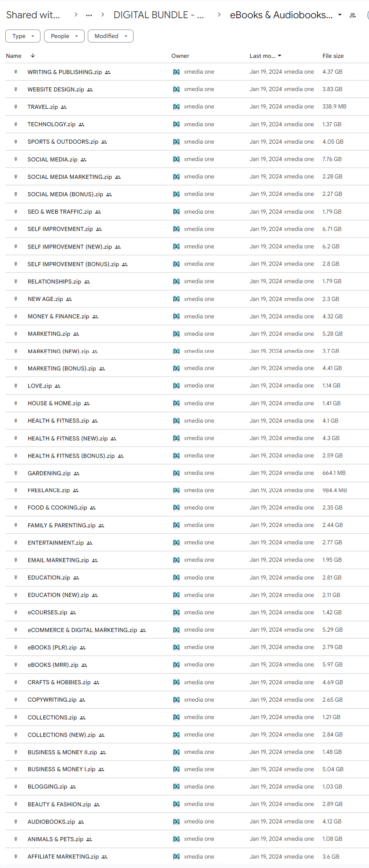Click the owner avatar on the COPYWRITING.zip row

[176, 700]
